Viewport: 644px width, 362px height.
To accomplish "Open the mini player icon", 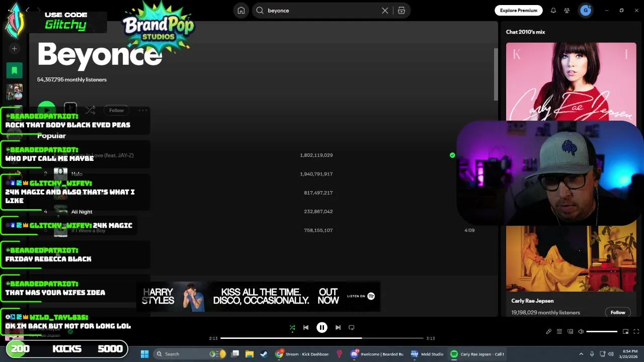I will [625, 332].
